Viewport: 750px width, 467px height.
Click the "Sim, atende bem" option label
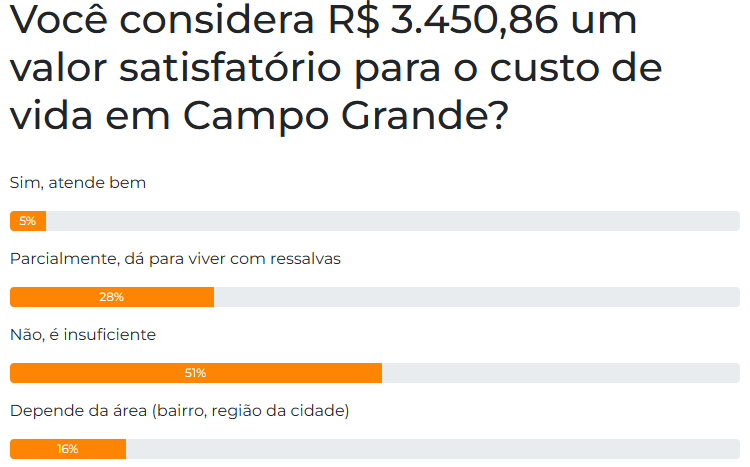point(78,182)
